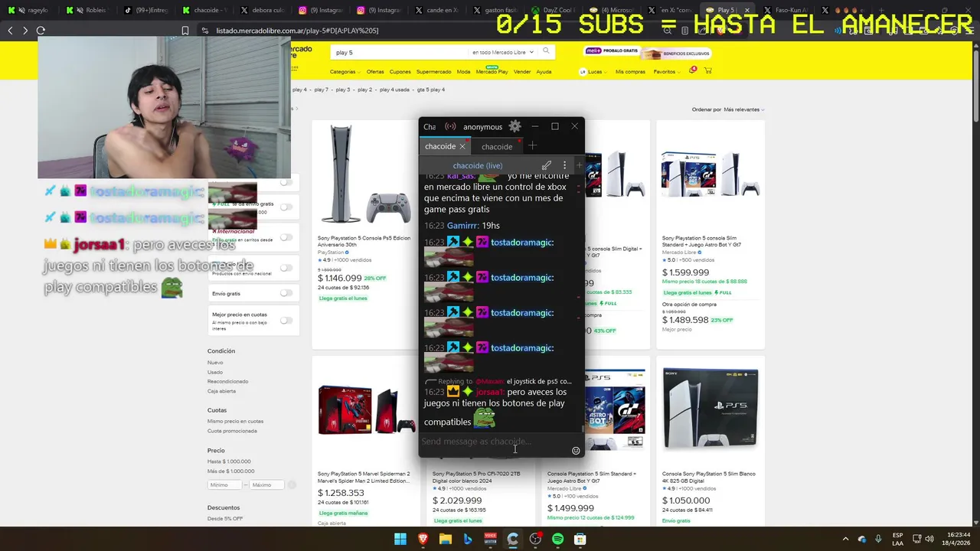The height and width of the screenshot is (551, 980).
Task: Add a new Chatterino tab
Action: (532, 146)
